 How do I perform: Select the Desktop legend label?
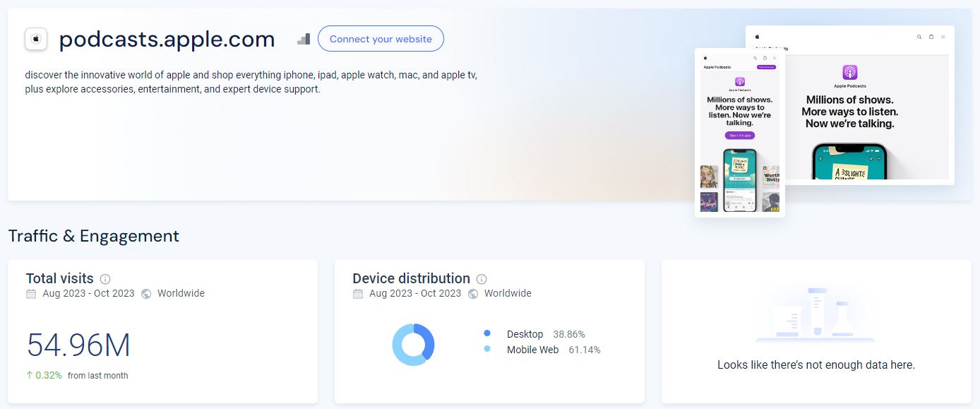[525, 334]
